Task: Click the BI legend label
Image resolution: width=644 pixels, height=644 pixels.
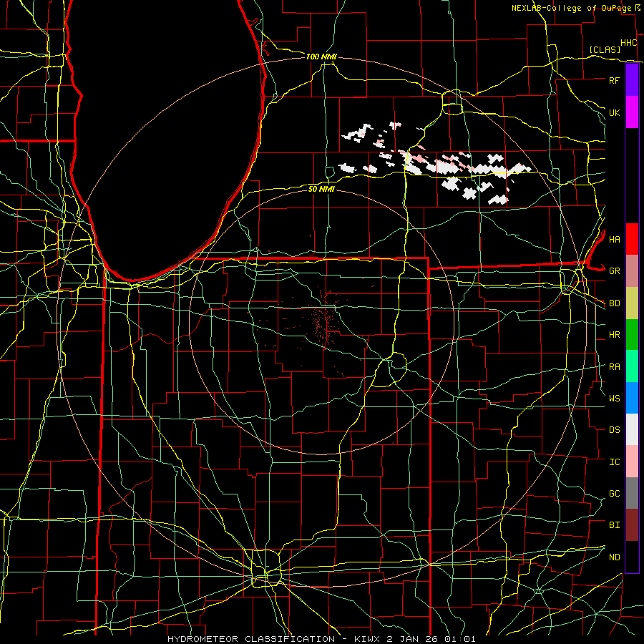Action: pyautogui.click(x=614, y=525)
